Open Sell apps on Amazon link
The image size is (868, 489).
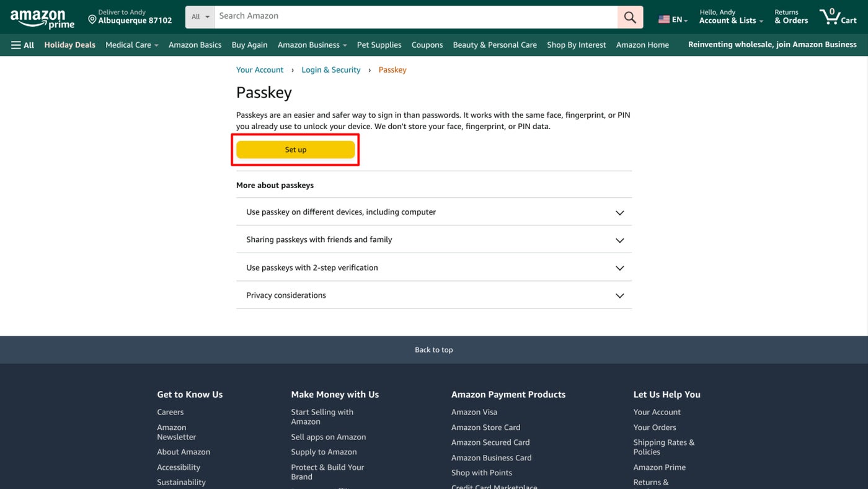pyautogui.click(x=329, y=437)
